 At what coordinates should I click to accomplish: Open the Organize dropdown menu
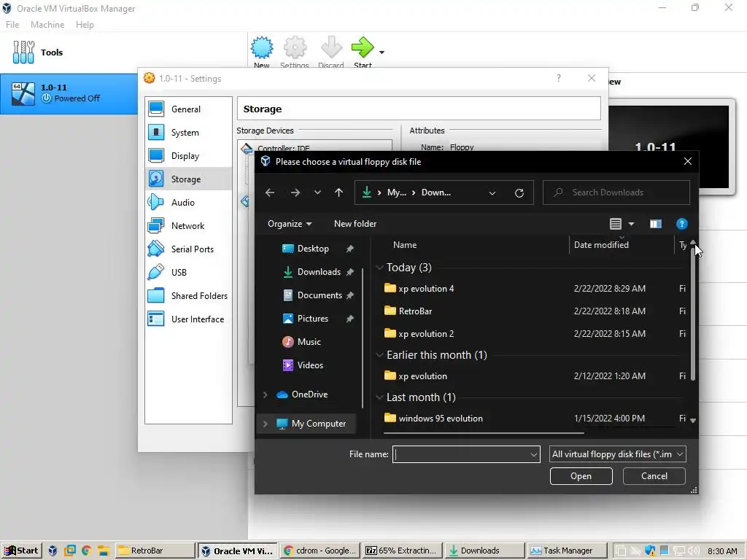290,224
